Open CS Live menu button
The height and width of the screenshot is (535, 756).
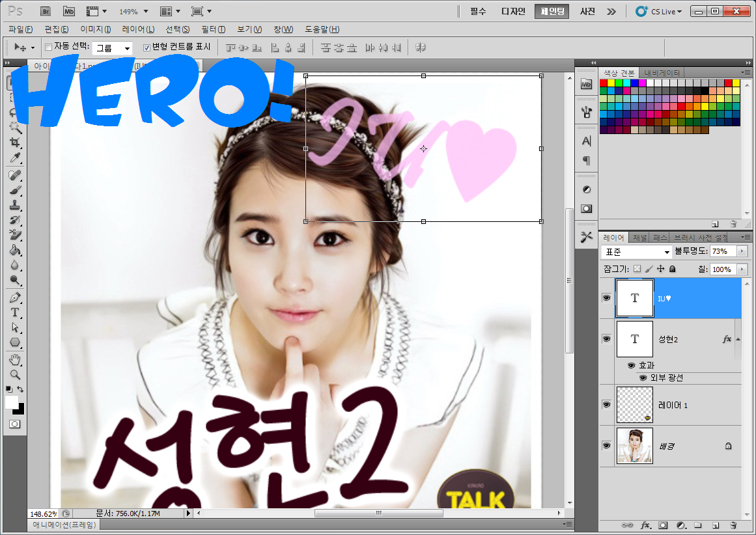click(x=658, y=11)
